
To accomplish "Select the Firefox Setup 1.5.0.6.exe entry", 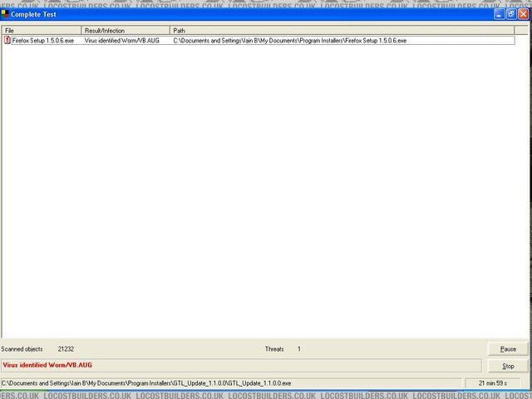I will coord(45,40).
